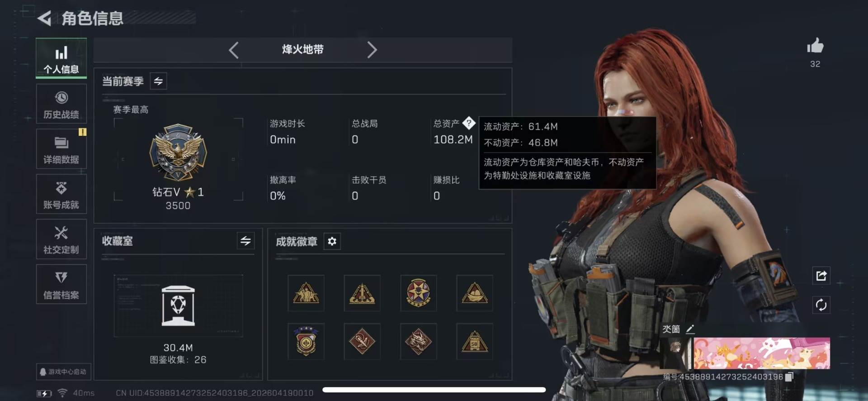Screen dimensions: 868x401
Task: Select the 账号成就 sidebar tab
Action: click(x=61, y=194)
